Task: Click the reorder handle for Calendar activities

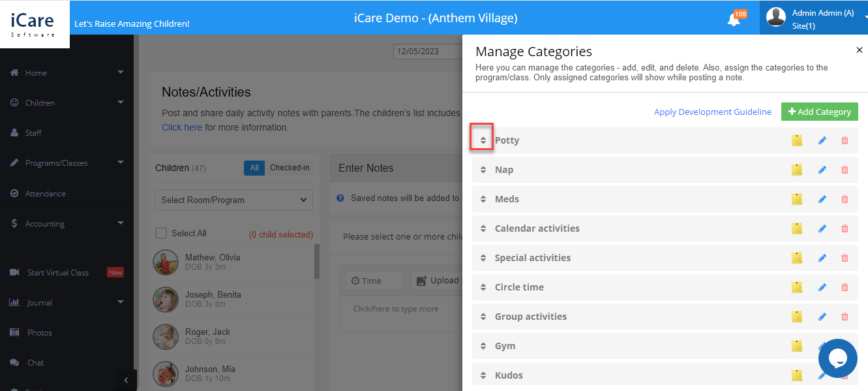Action: tap(483, 228)
